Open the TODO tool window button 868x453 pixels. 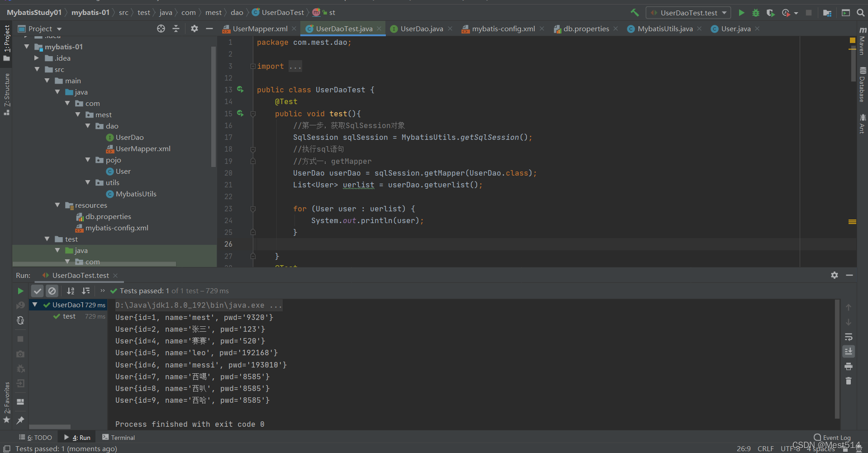click(x=36, y=438)
